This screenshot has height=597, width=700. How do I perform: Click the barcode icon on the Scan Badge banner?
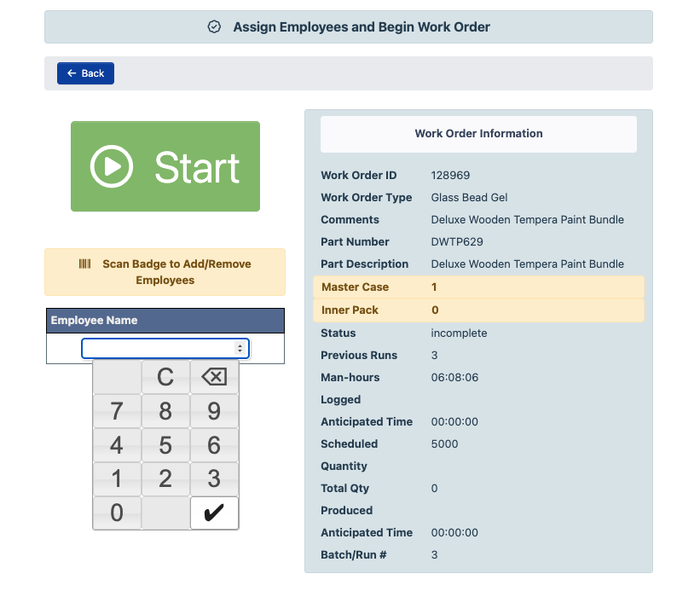click(84, 264)
